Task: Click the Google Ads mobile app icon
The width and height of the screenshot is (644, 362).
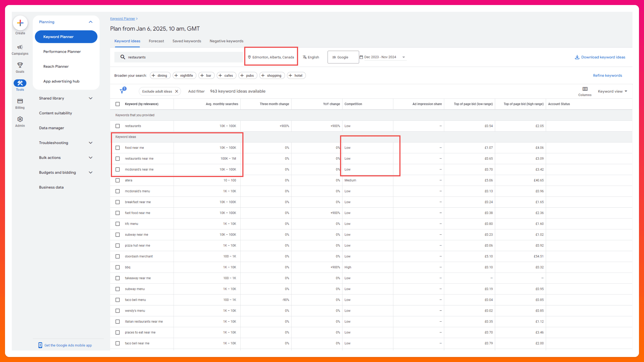Action: (x=40, y=345)
